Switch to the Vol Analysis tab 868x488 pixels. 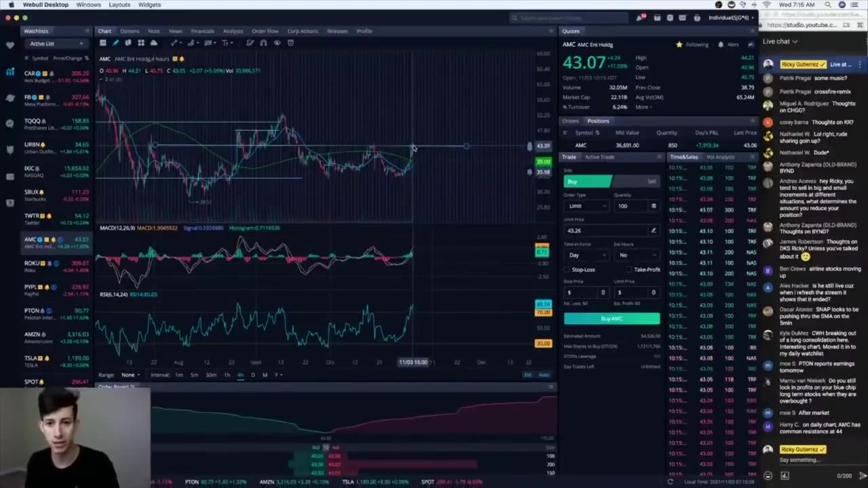720,157
